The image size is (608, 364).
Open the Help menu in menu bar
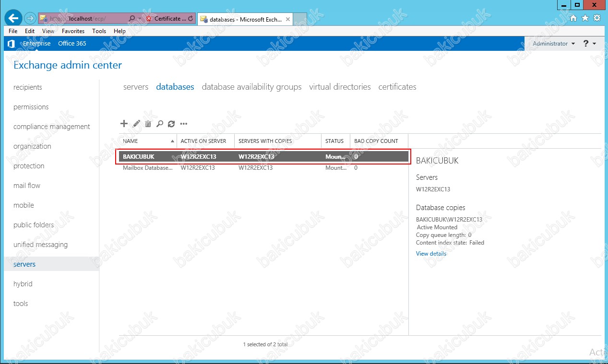click(x=119, y=31)
